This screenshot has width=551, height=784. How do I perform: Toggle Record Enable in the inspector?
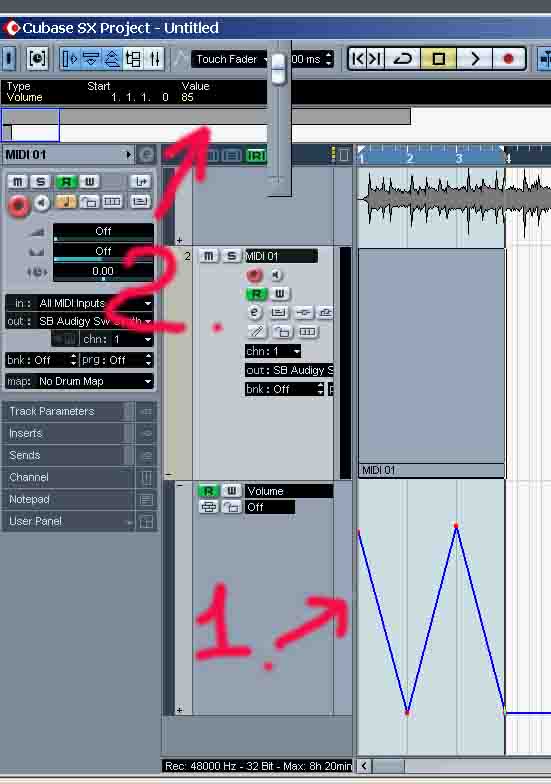19,204
